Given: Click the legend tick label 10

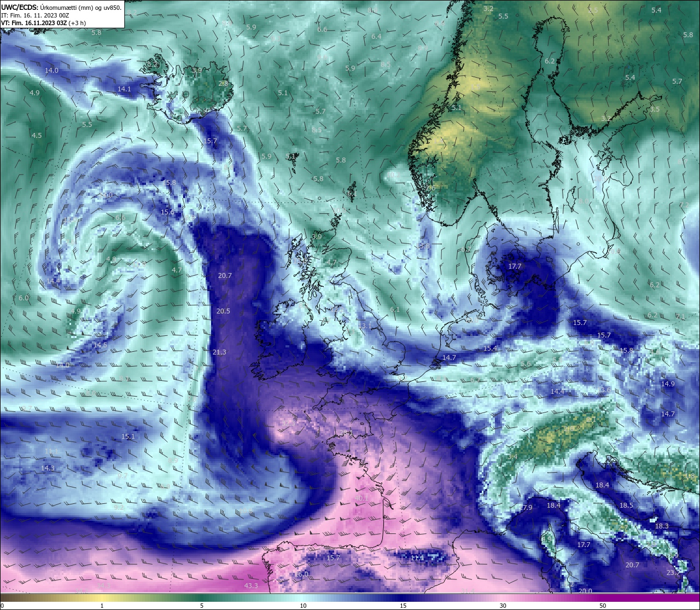Looking at the screenshot, I should pyautogui.click(x=303, y=606).
